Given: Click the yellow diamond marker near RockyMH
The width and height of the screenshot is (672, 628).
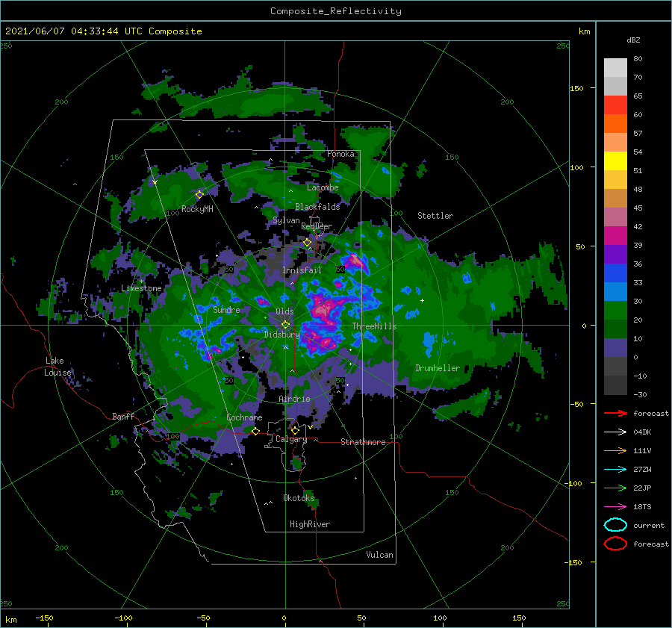Looking at the screenshot, I should pos(199,195).
